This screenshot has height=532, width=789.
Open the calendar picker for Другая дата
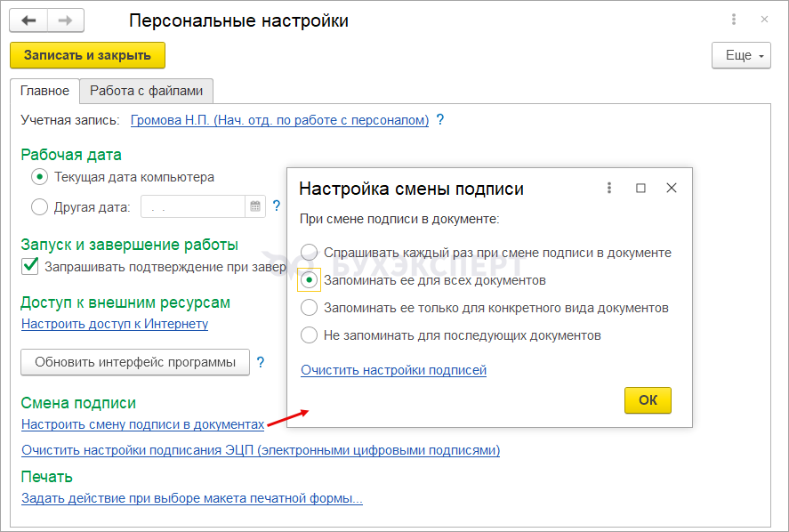tap(255, 206)
